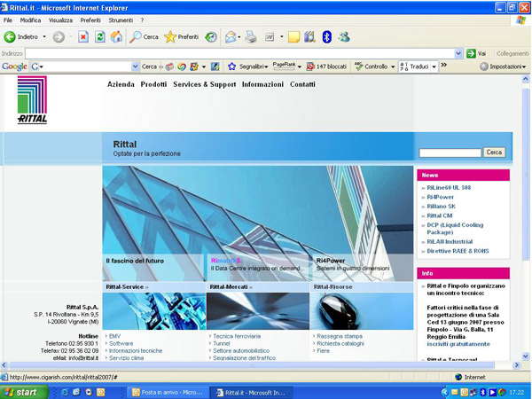Open the Impostazioni settings button

(503, 66)
